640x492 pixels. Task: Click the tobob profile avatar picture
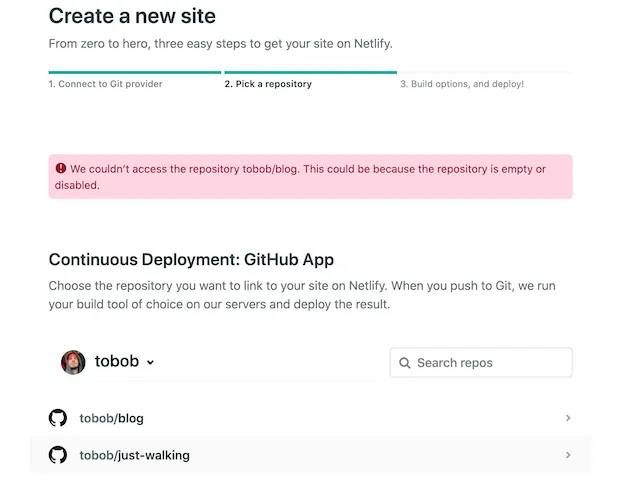tap(73, 362)
